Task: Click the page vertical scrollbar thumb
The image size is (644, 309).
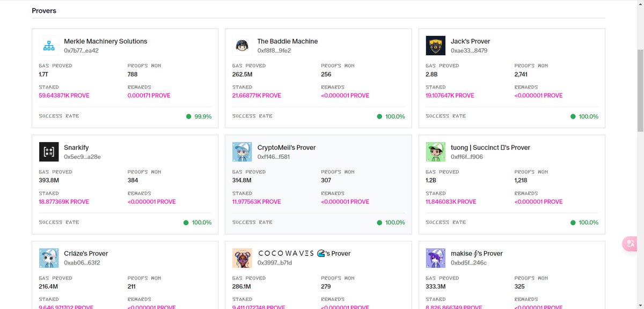Action: pos(640,90)
